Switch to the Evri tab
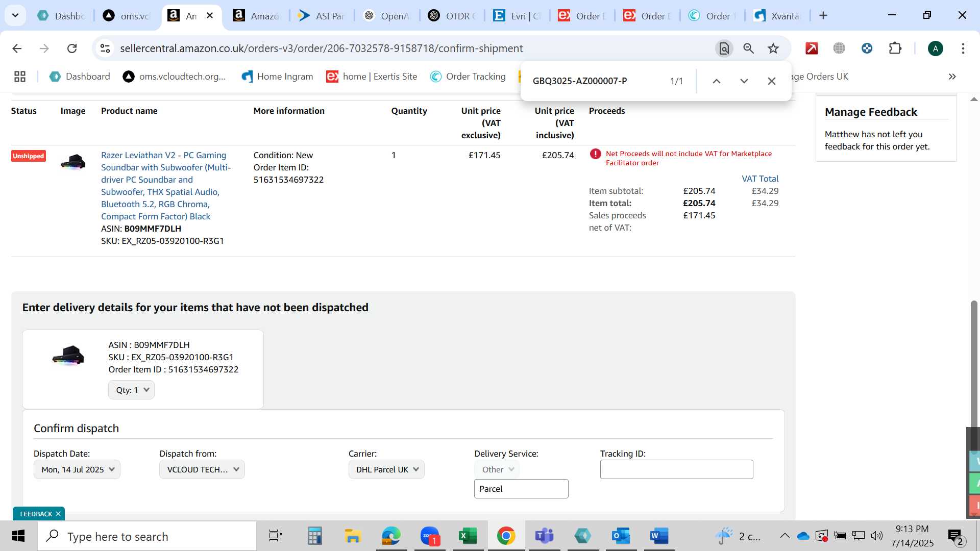 click(518, 16)
